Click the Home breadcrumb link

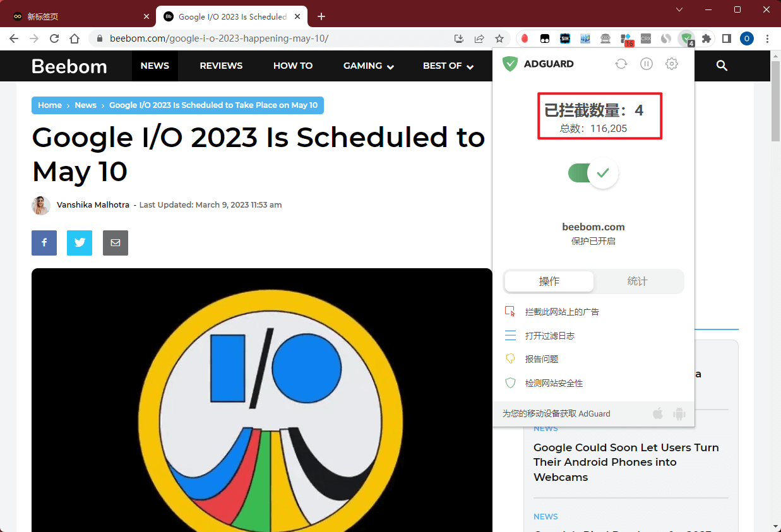tap(50, 105)
